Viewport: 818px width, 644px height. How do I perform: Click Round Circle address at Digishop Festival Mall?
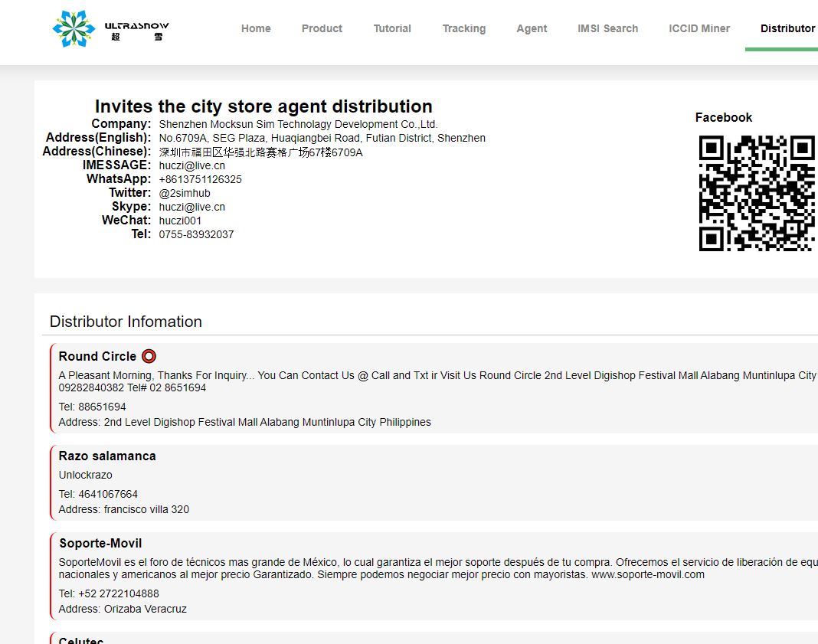(244, 422)
